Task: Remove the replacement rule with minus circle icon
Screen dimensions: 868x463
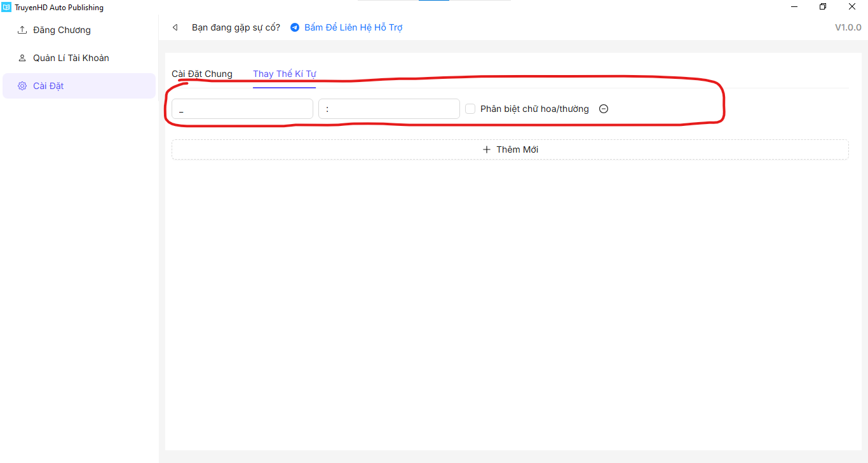Action: pos(604,109)
